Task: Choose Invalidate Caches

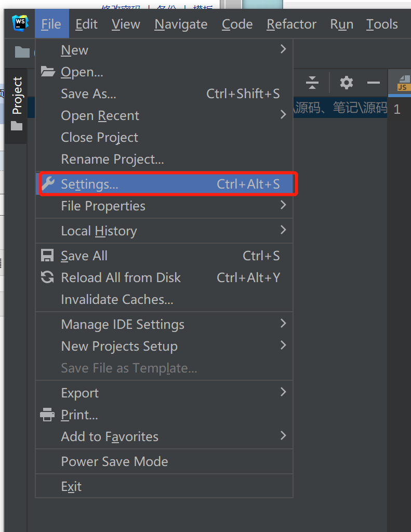Action: pos(117,299)
